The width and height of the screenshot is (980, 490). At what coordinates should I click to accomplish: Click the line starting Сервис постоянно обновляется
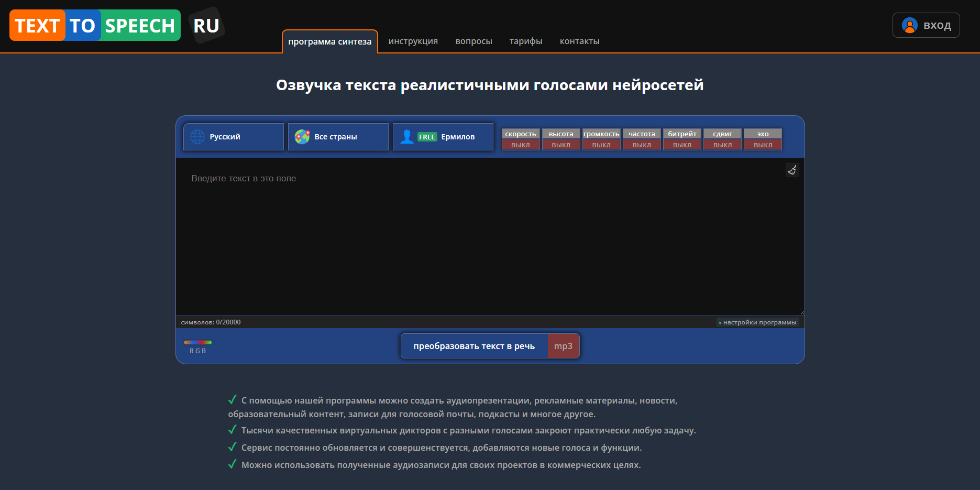pyautogui.click(x=435, y=448)
